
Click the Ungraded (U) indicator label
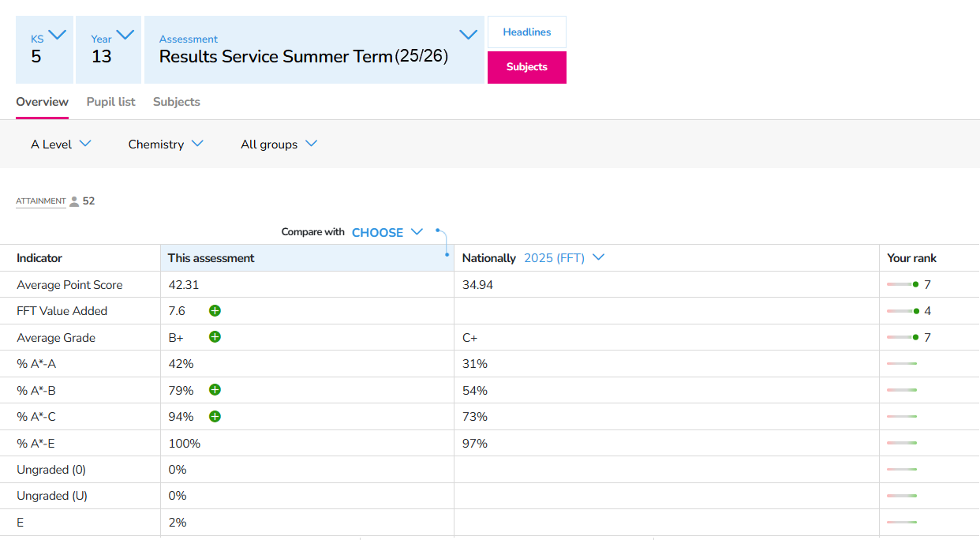pyautogui.click(x=52, y=496)
